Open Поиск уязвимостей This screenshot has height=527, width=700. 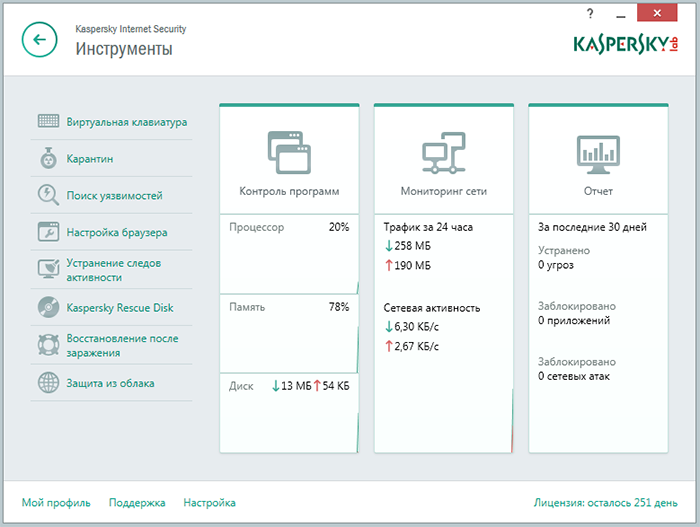click(114, 196)
